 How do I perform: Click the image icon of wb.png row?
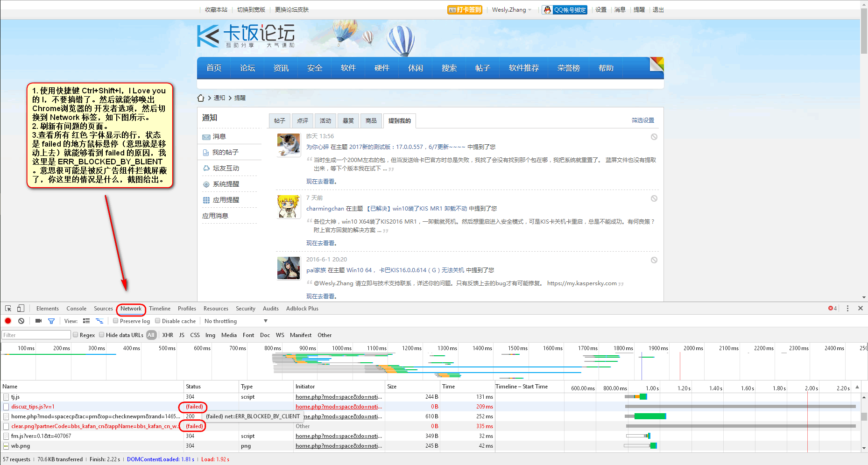[6, 446]
